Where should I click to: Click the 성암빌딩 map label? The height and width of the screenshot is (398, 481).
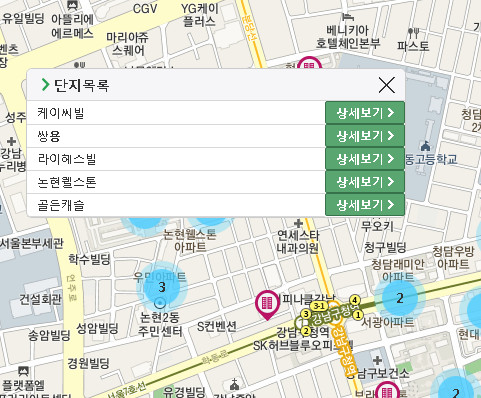point(97,328)
